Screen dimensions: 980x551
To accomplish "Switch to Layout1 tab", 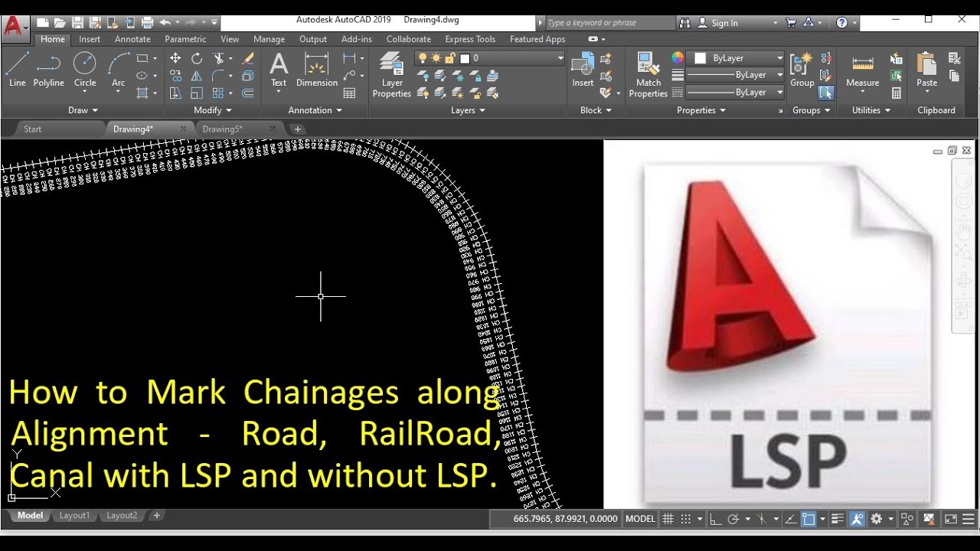I will click(74, 516).
